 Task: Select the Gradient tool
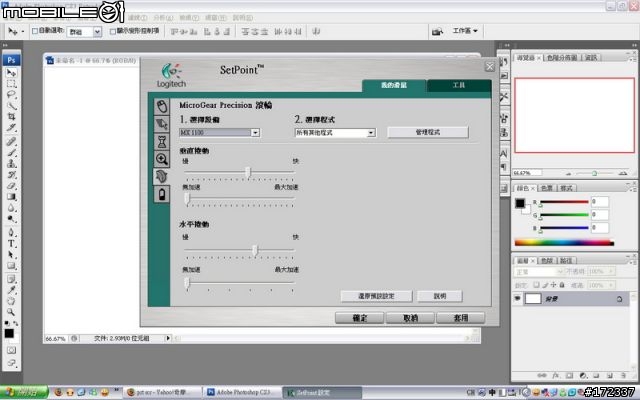point(11,197)
